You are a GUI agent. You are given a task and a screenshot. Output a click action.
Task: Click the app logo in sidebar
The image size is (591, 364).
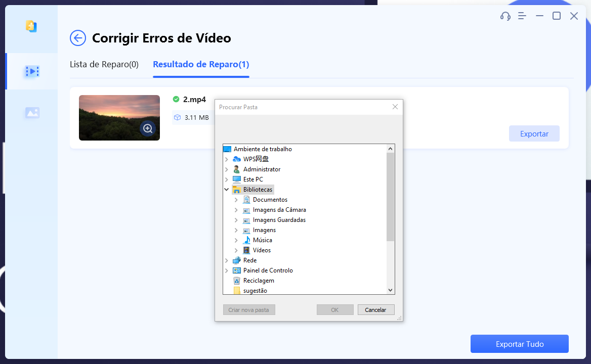(31, 26)
